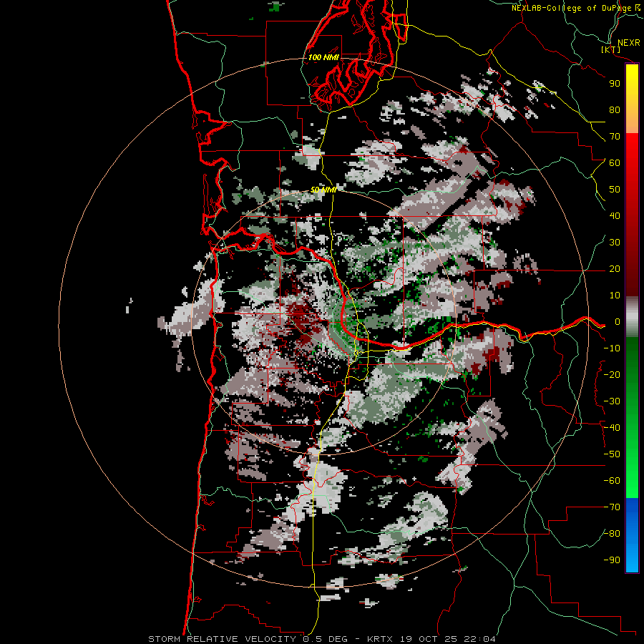Screen dimensions: 644x644
Task: Select the 30 value on the velocity scale
Action: click(615, 243)
